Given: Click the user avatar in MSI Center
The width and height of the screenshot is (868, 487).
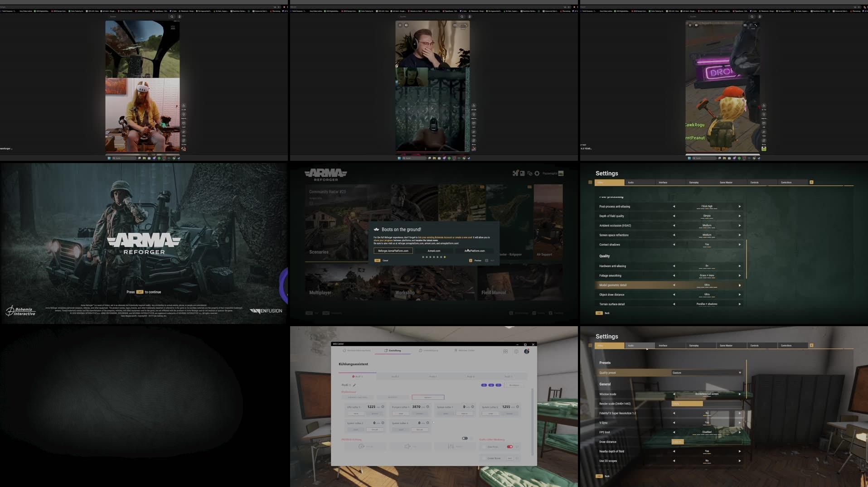Looking at the screenshot, I should click(526, 351).
